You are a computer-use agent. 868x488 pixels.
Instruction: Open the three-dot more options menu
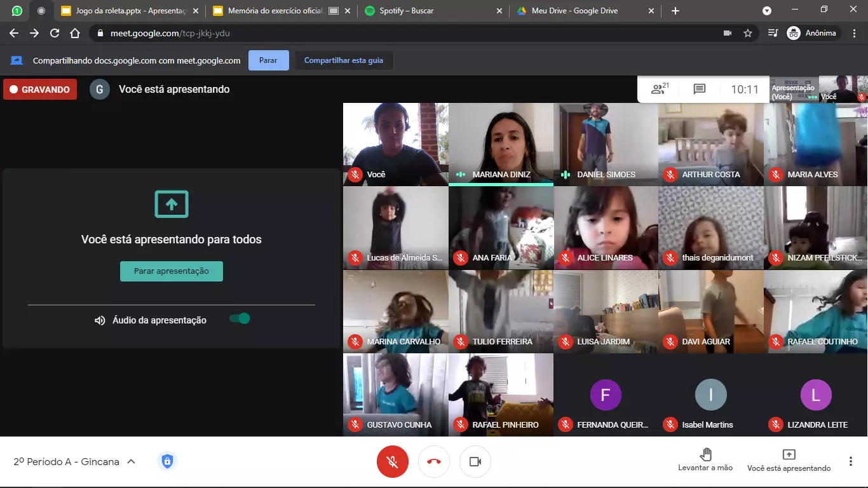850,461
